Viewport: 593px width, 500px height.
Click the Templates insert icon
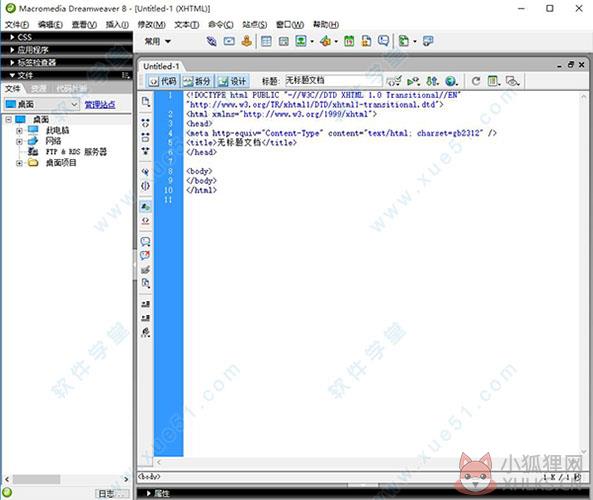[404, 41]
